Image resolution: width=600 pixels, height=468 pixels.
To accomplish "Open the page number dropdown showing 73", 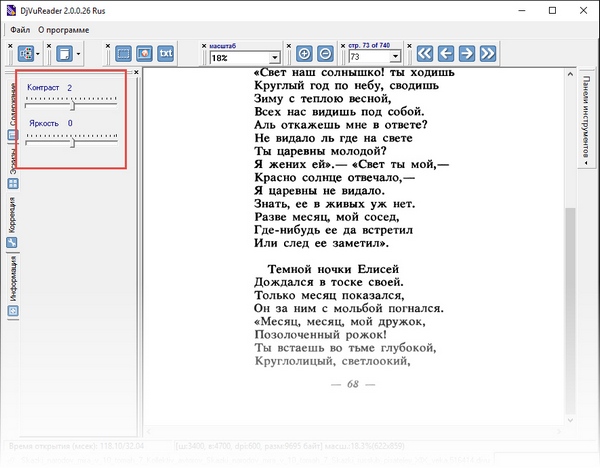I will pyautogui.click(x=395, y=57).
